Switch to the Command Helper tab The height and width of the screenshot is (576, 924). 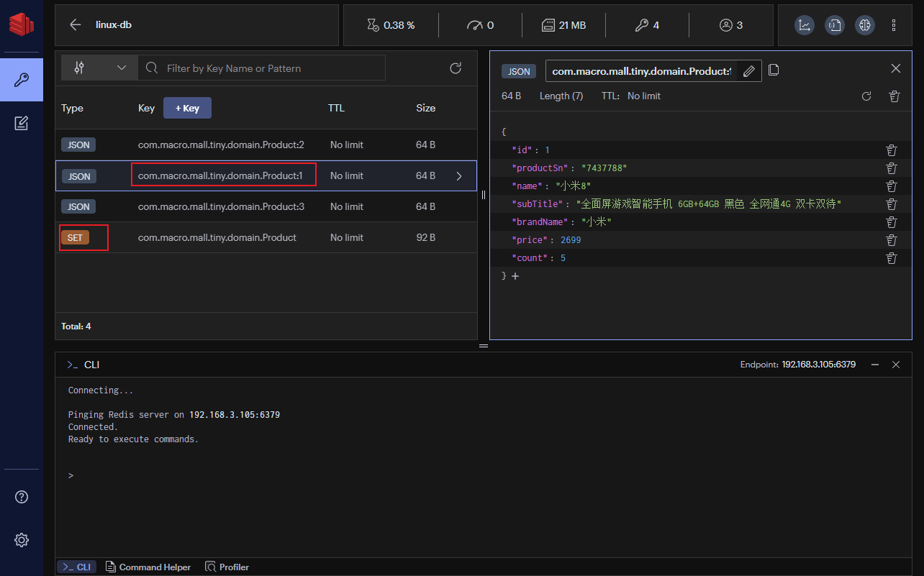tap(148, 567)
